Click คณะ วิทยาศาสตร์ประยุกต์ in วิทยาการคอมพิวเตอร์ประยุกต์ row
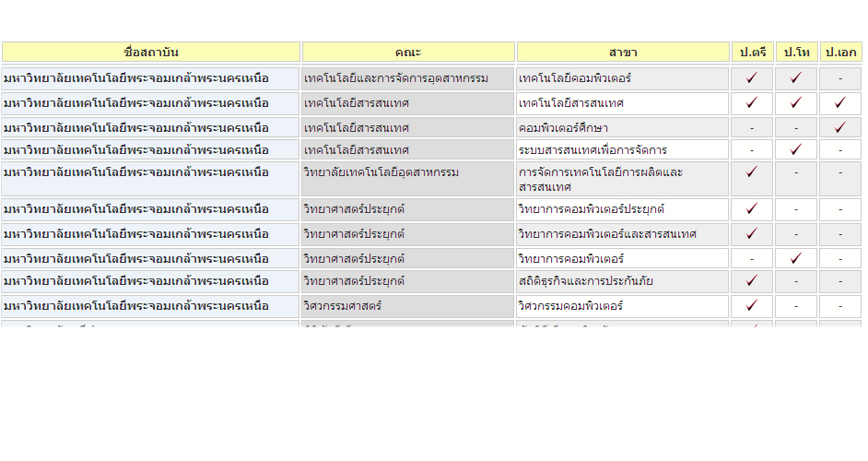 point(408,209)
